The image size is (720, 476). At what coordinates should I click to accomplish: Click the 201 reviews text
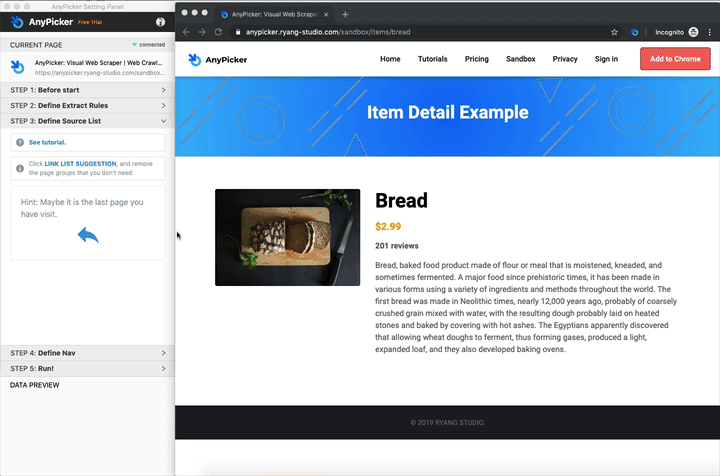tap(397, 246)
